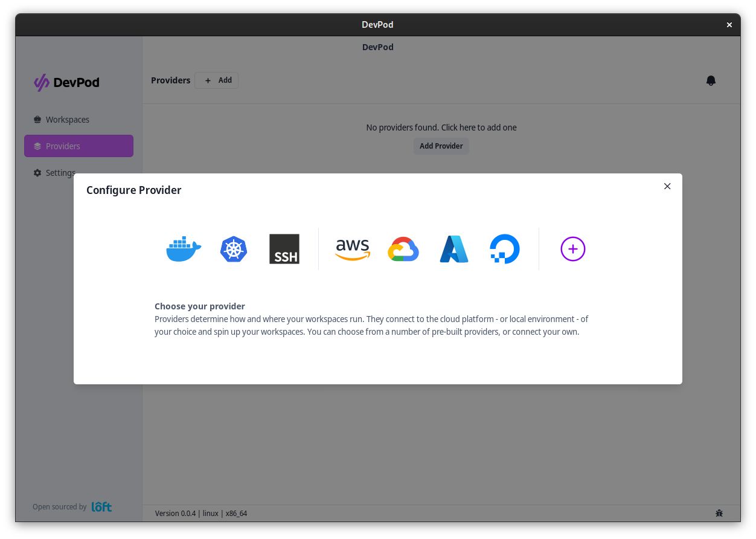The height and width of the screenshot is (539, 756).
Task: Select the Kubernetes provider icon
Action: [x=234, y=249]
